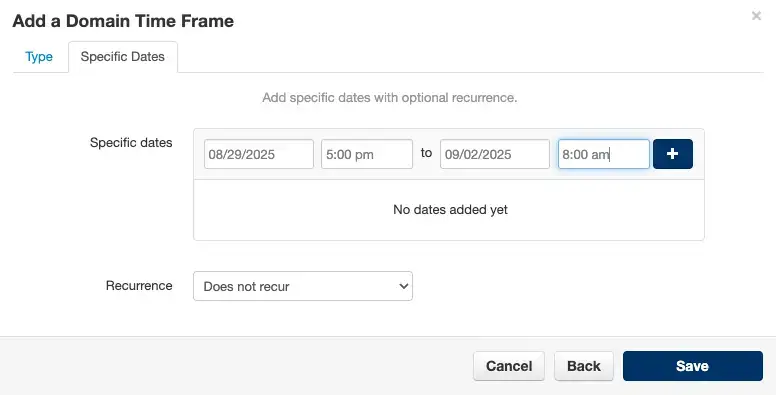Click the 8:00 am end time field

pos(604,154)
